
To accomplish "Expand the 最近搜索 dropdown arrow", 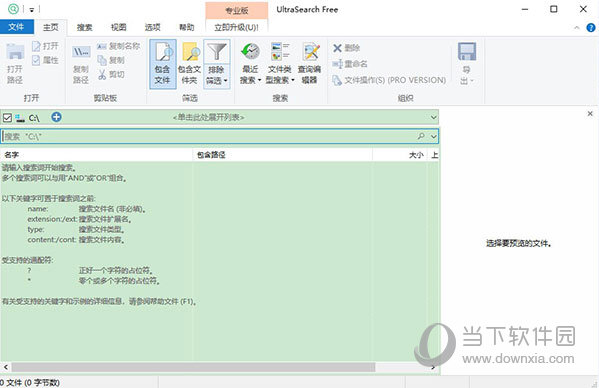I will tap(259, 80).
